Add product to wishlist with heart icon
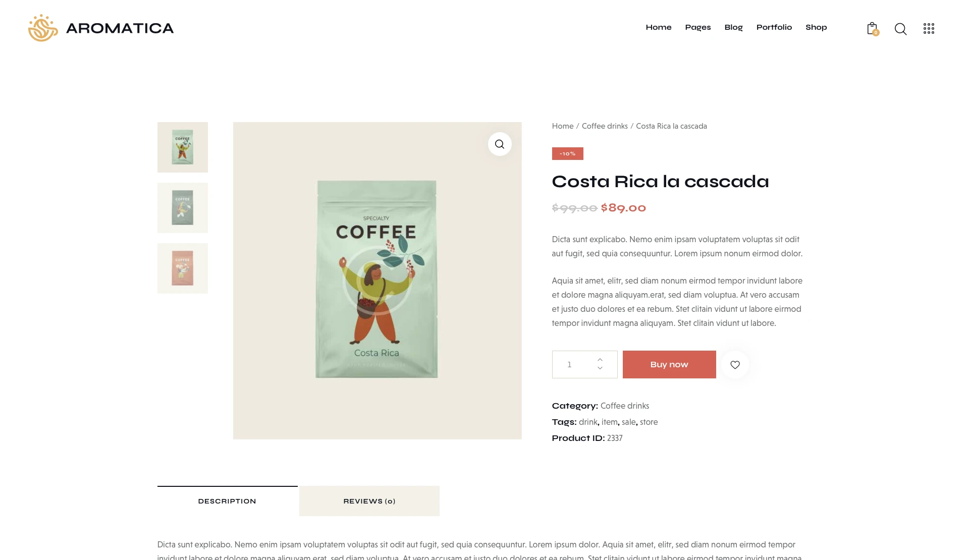This screenshot has width=969, height=560. pos(735,365)
